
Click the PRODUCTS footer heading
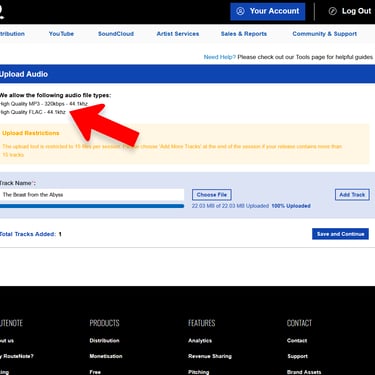click(x=104, y=323)
